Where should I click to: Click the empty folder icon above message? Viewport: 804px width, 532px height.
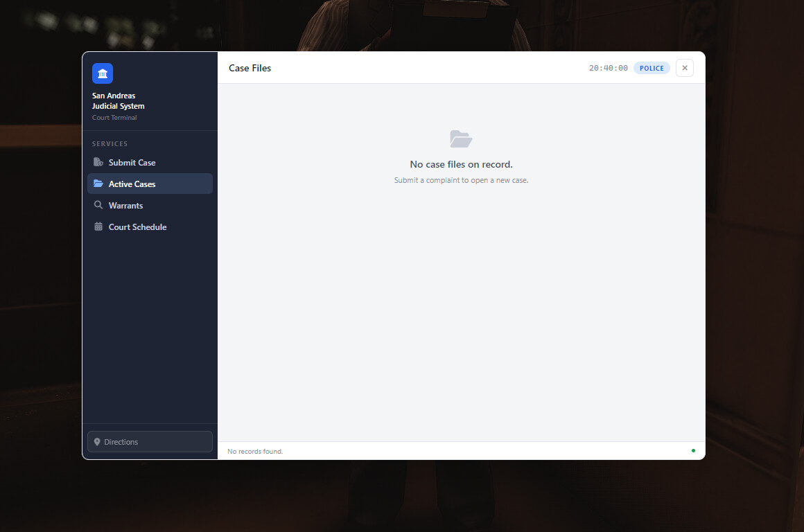[461, 139]
